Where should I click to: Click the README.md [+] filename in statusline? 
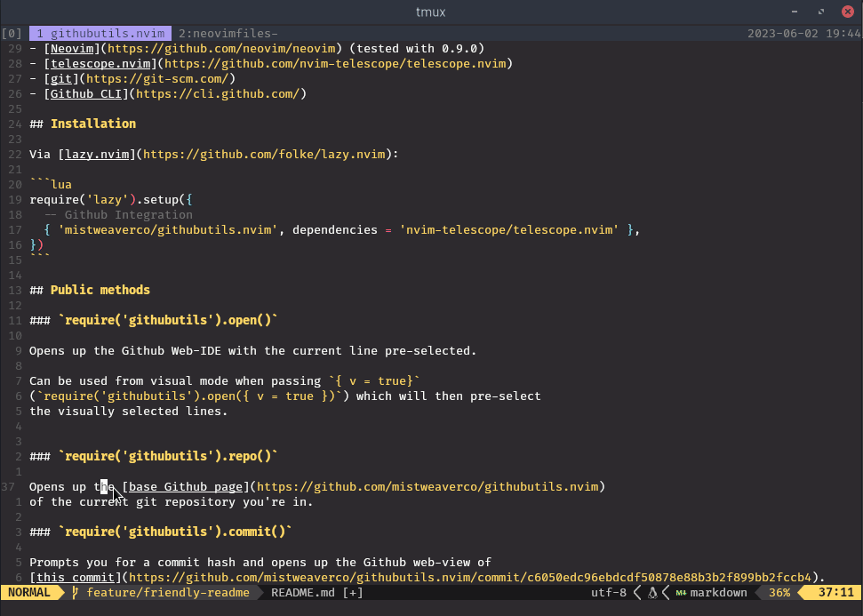(x=317, y=592)
